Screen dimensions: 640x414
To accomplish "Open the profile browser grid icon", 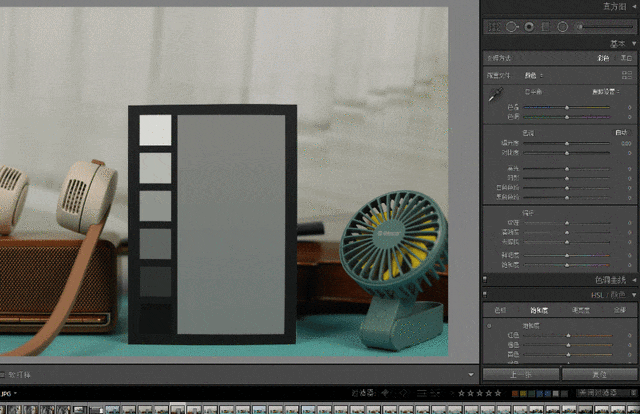I will point(627,75).
